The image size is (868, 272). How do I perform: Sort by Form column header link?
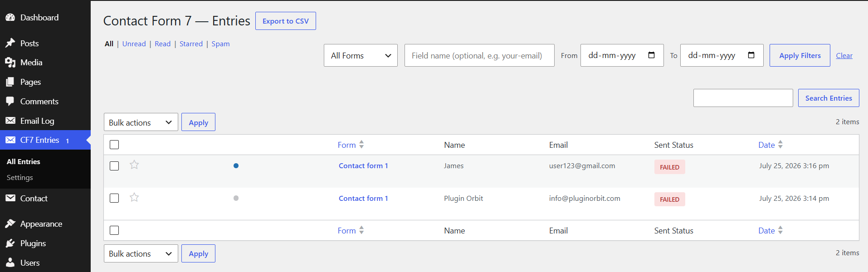coord(346,145)
